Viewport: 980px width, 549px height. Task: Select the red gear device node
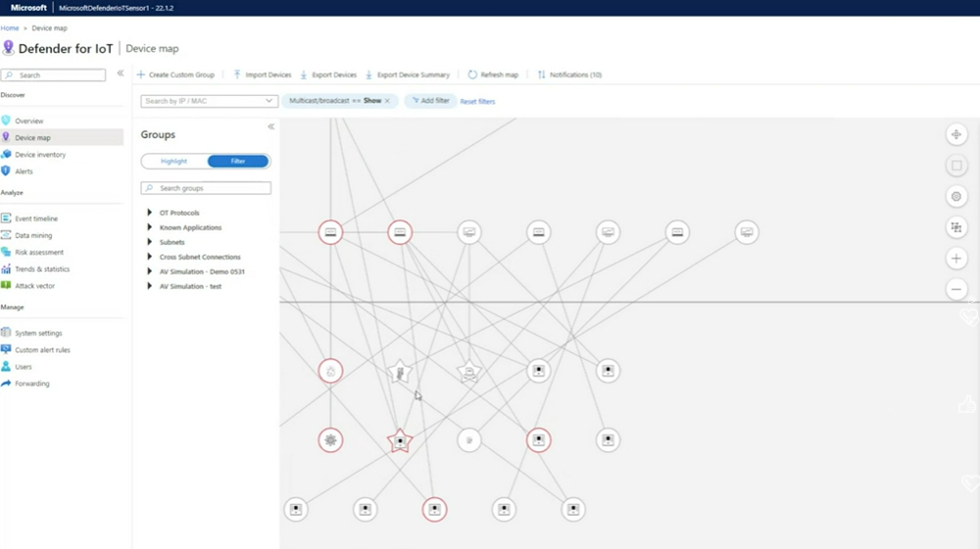pos(330,440)
